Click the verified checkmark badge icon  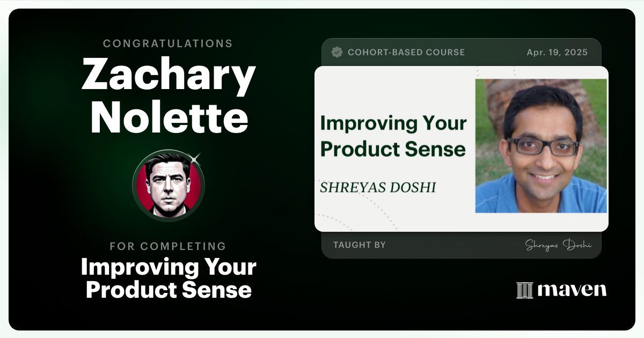(x=337, y=52)
